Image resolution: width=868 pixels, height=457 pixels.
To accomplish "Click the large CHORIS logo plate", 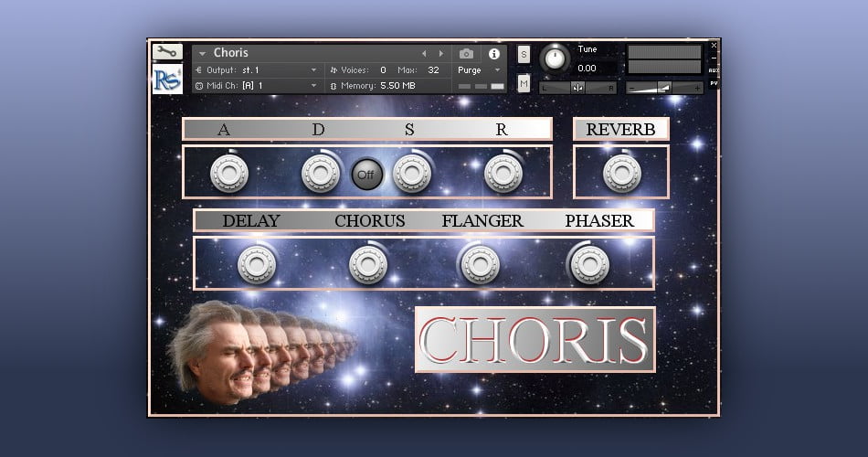I will click(x=535, y=339).
